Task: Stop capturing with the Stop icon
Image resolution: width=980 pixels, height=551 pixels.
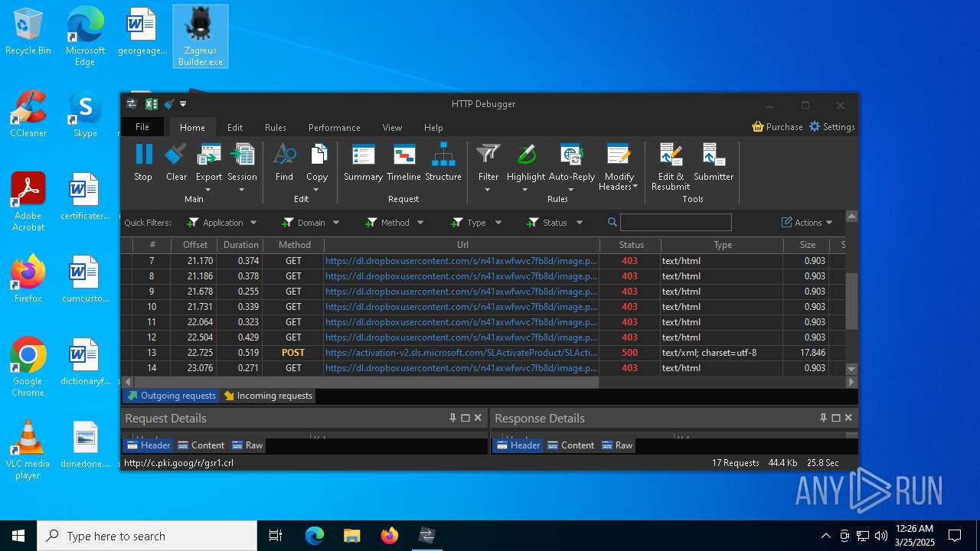Action: 143,162
